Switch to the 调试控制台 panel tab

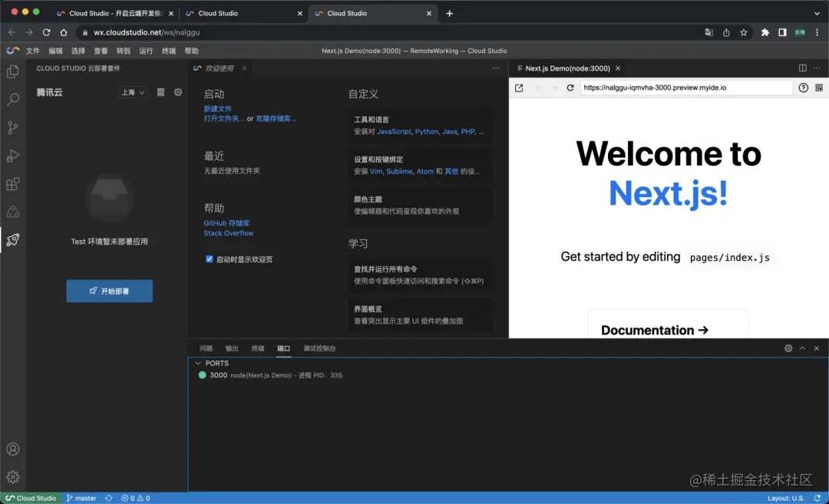pos(319,348)
